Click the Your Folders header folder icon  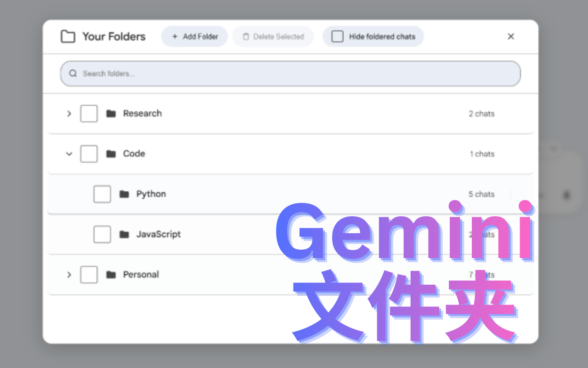tap(68, 36)
